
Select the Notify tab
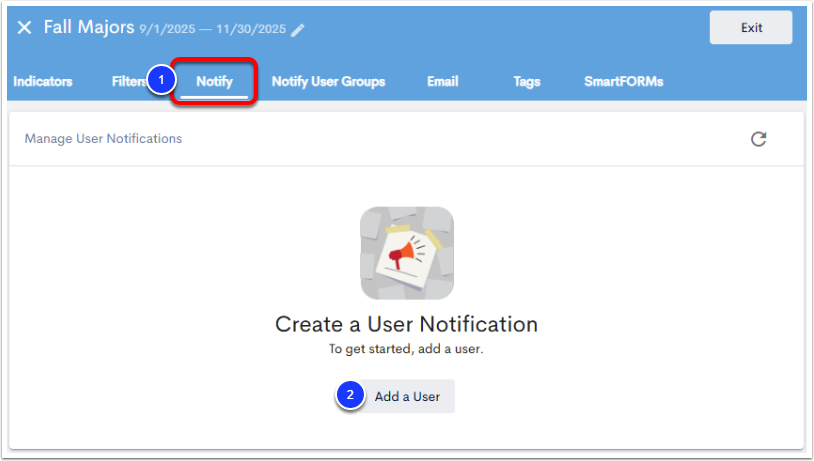[214, 82]
